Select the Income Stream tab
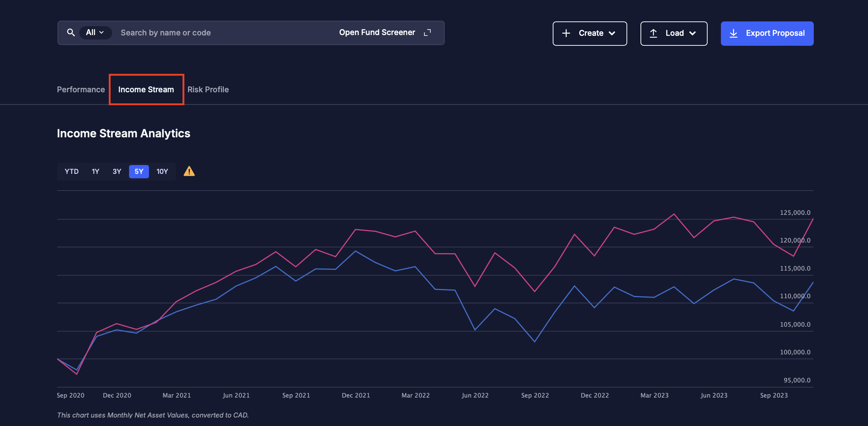868x426 pixels. click(x=146, y=90)
